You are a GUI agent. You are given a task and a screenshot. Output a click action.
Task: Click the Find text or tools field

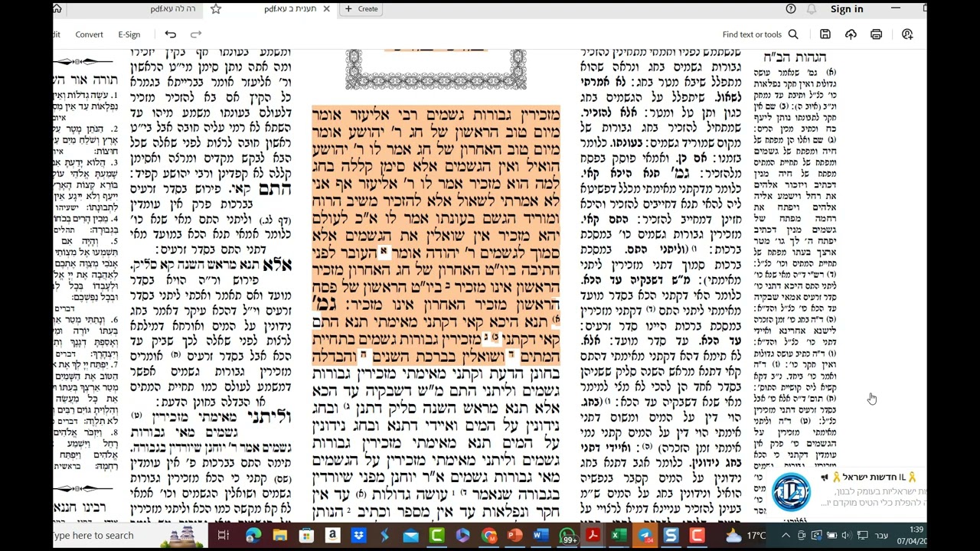tap(752, 34)
